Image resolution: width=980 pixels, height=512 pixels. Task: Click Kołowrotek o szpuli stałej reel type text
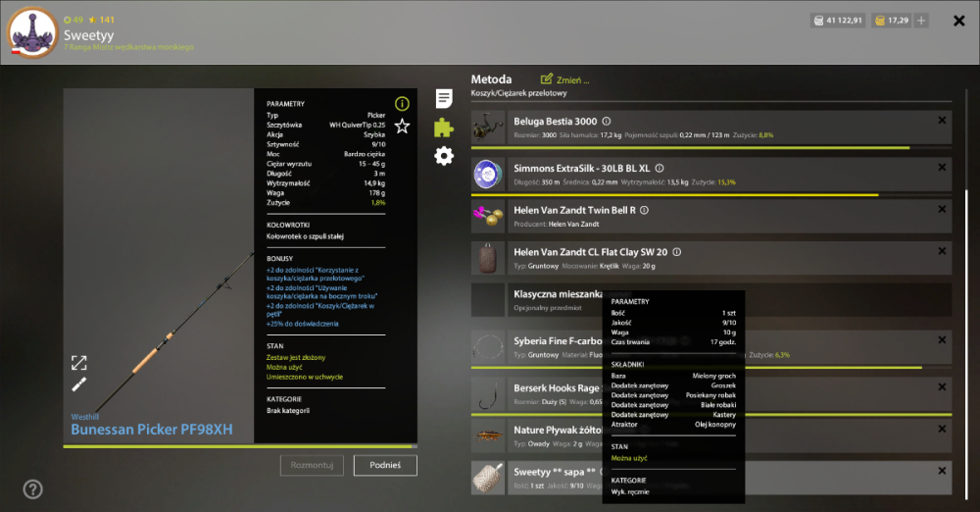(305, 236)
